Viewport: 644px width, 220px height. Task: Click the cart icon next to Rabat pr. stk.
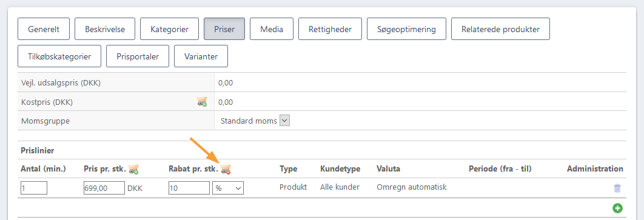click(226, 168)
